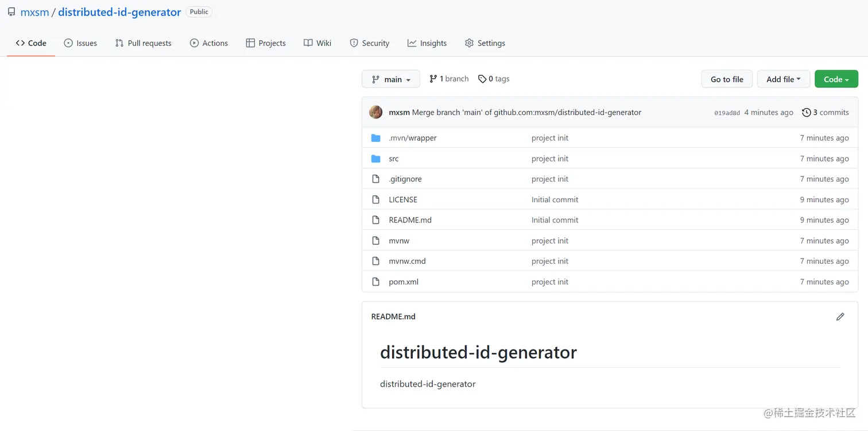The image size is (868, 431).
Task: Open the .mvn/wrapper folder
Action: tap(413, 138)
